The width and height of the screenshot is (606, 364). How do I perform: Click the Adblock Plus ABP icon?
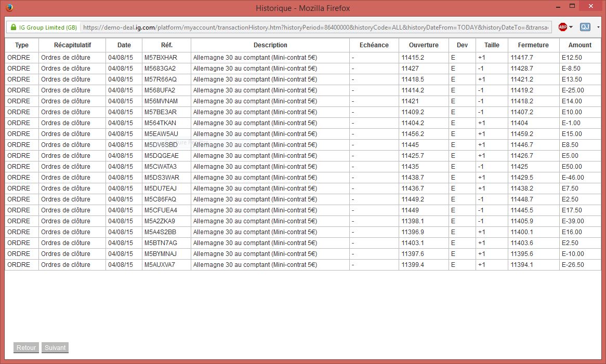(x=563, y=27)
